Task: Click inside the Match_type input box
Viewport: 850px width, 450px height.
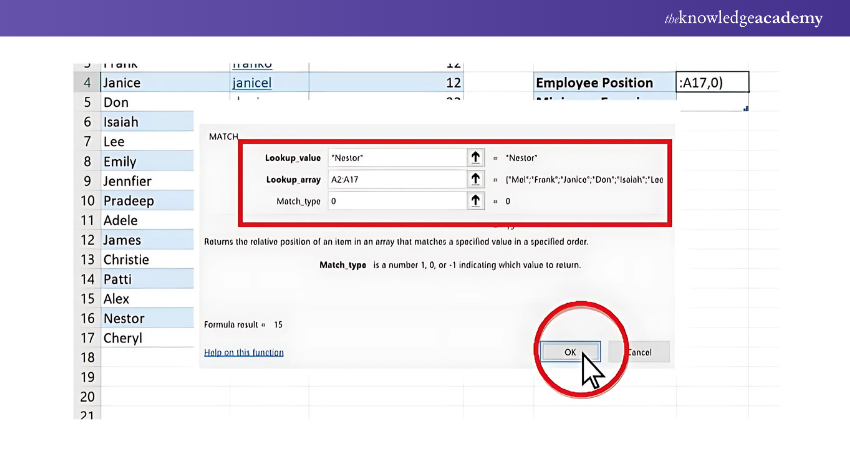Action: click(395, 201)
